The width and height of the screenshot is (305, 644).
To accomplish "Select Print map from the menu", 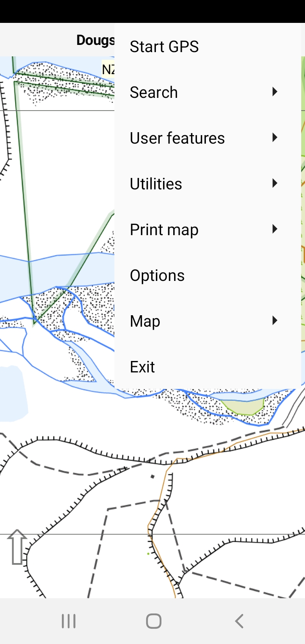I will [x=164, y=229].
